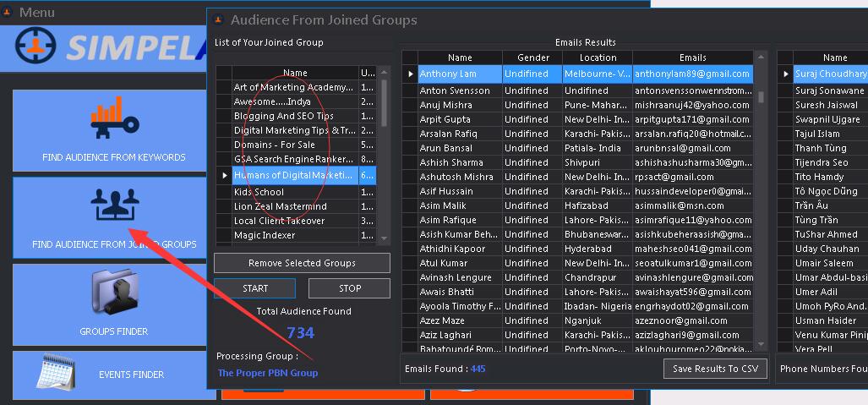
Task: Click the Simpel Audience target logo
Action: point(35,46)
